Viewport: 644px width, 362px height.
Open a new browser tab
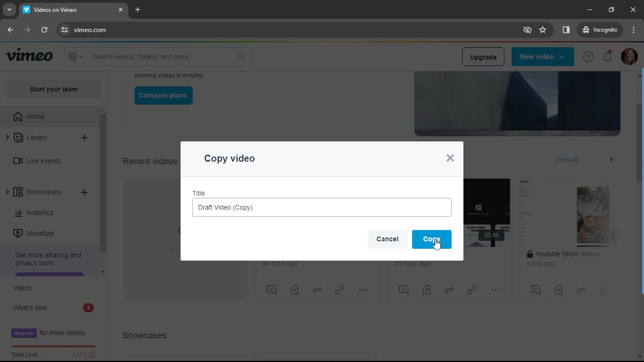point(138,10)
